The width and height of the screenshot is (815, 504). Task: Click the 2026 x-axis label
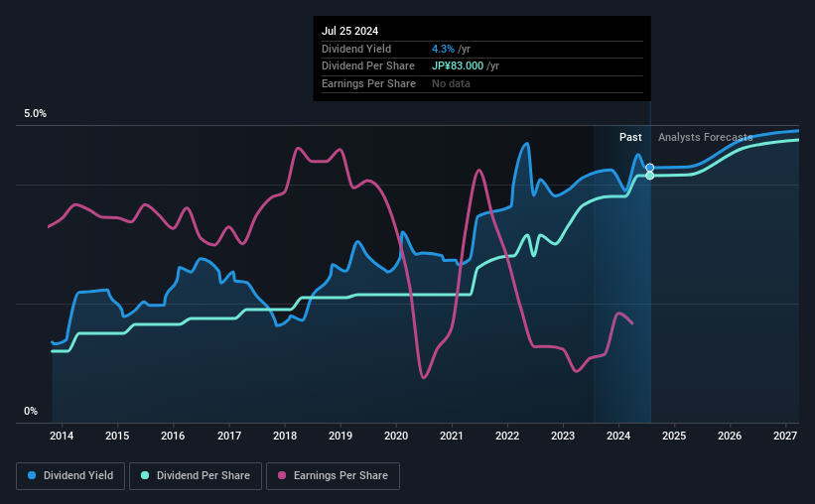(730, 436)
